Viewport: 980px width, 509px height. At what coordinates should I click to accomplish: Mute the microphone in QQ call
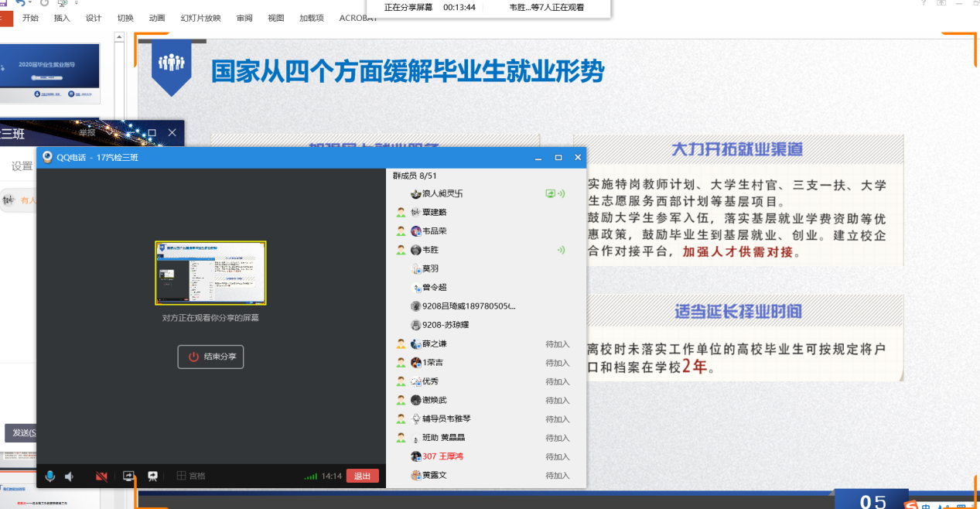tap(50, 477)
